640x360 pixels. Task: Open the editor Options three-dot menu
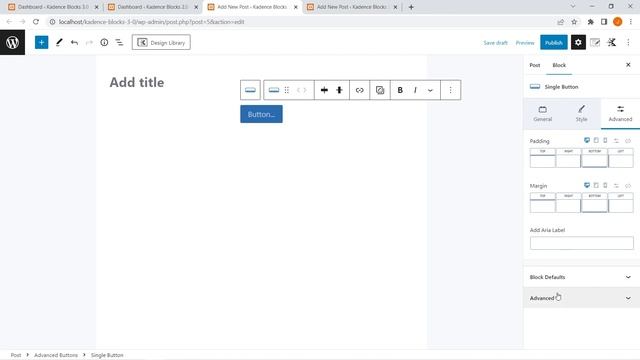(628, 42)
